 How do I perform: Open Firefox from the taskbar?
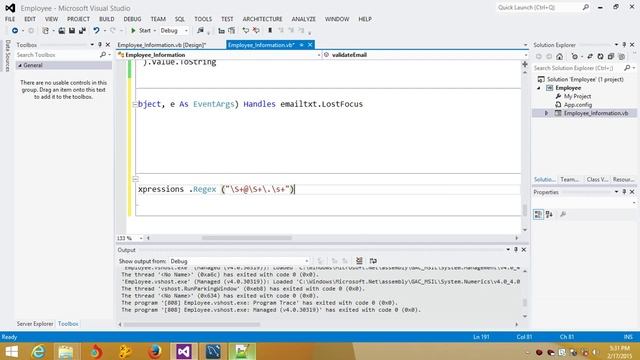coord(155,352)
